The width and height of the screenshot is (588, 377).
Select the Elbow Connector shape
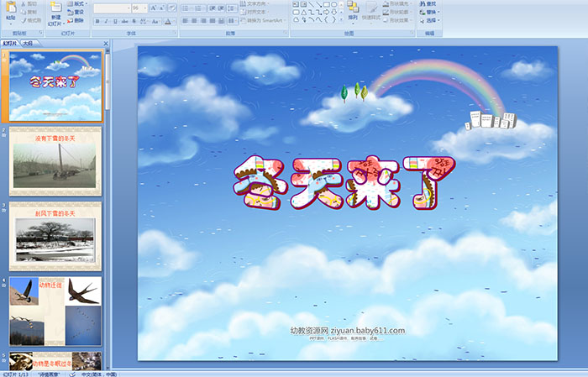pos(312,12)
